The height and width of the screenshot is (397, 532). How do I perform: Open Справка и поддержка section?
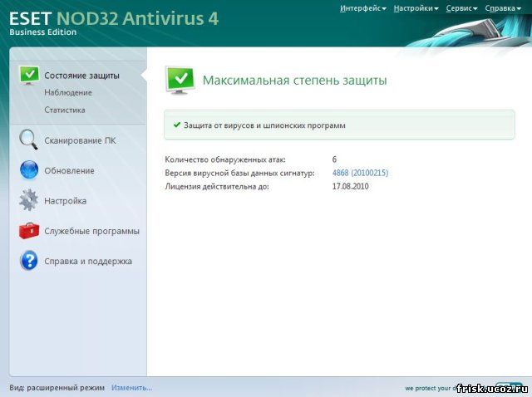88,262
